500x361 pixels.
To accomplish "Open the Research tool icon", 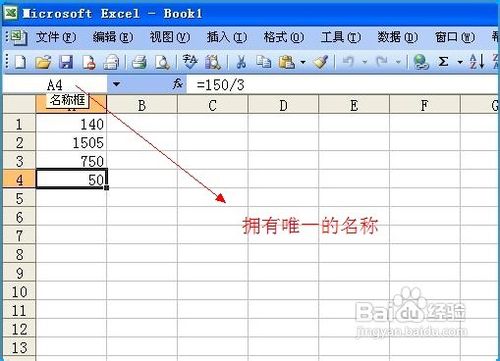I will 213,62.
